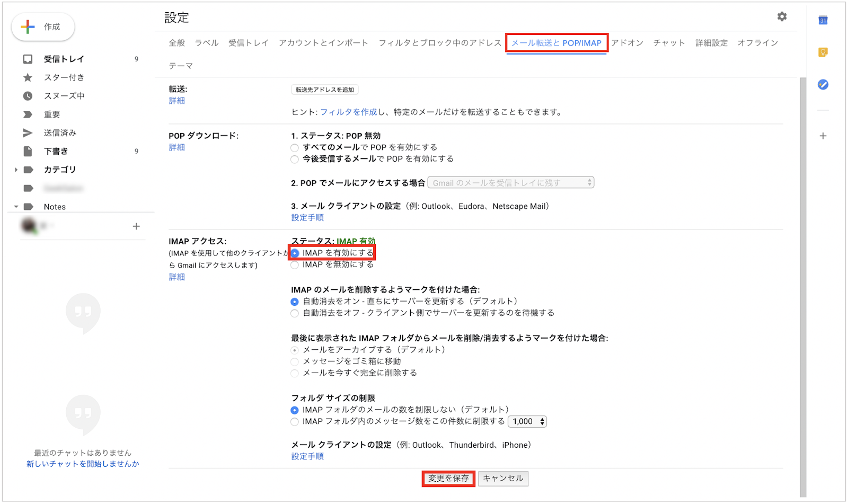Select メッセージをゴミ箱に移動 option
This screenshot has width=848, height=504.
coord(295,361)
